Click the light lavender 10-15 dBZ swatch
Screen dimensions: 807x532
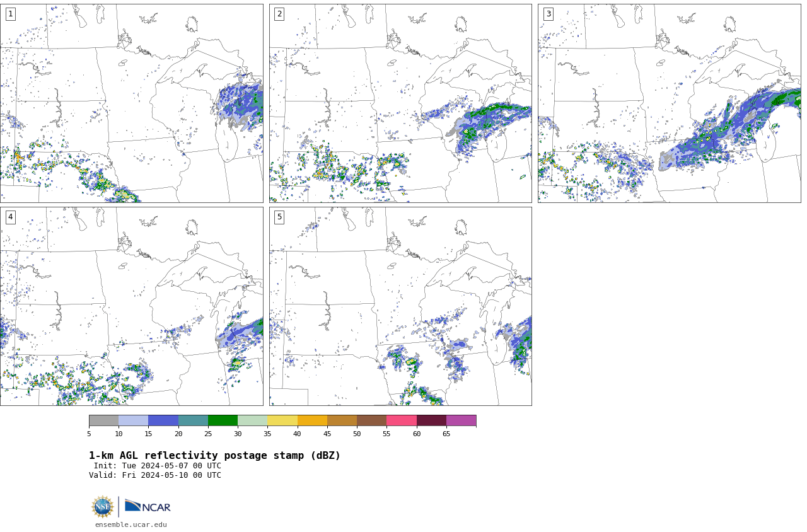[x=133, y=420]
